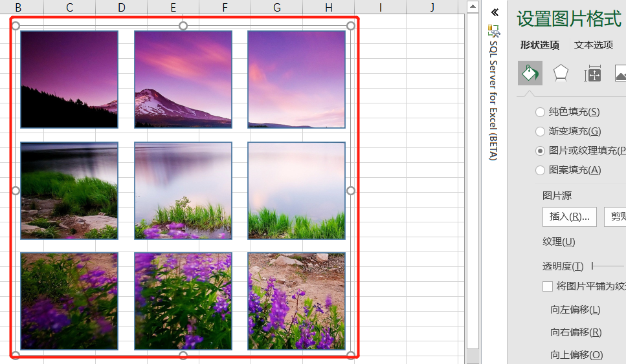Screen dimensions: 626x364
Task: Click the vertical scrollbar up arrow
Action: point(473,6)
